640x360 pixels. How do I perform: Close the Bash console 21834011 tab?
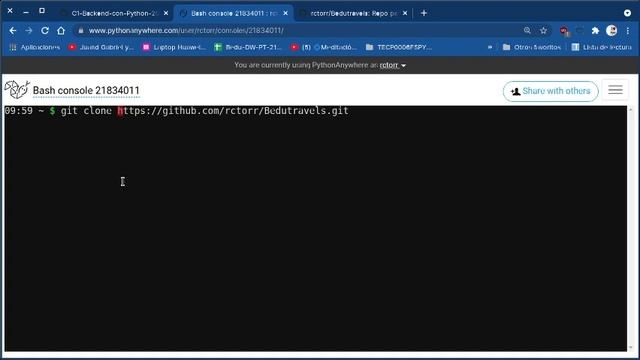285,13
